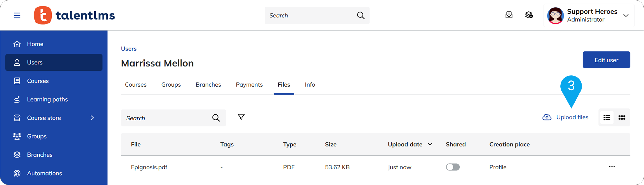Viewport: 644px width, 185px height.
Task: Click the course catalog icon in the top bar
Action: tap(529, 15)
